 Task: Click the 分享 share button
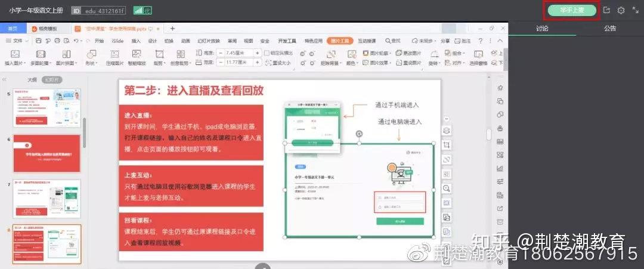(445, 41)
